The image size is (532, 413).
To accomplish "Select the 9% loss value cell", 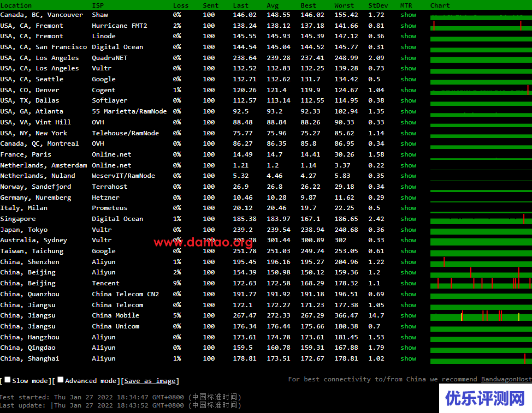I will [177, 283].
